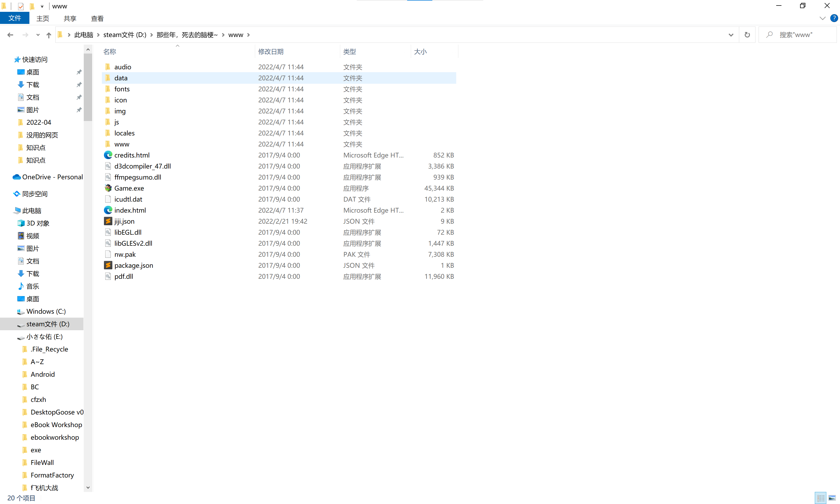Image resolution: width=840 pixels, height=504 pixels.
Task: Click the Game.exe application icon
Action: point(108,188)
